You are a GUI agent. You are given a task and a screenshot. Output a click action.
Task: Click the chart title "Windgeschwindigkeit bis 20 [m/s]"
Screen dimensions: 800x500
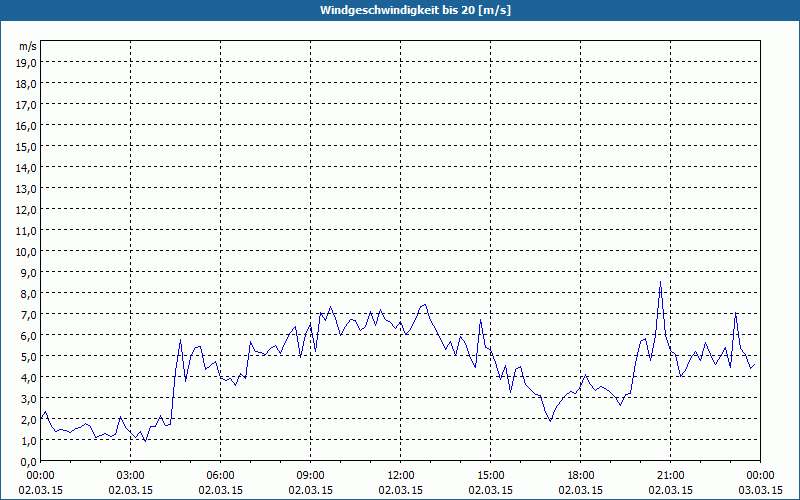(x=415, y=10)
